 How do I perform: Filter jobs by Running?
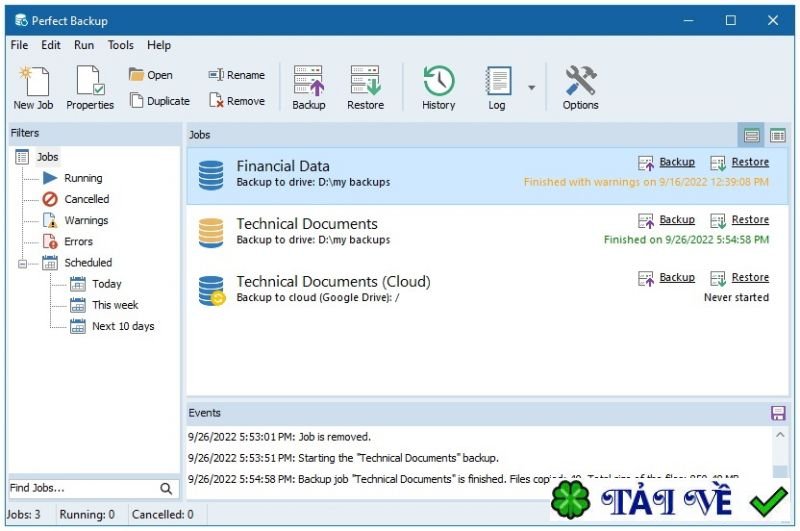click(83, 178)
